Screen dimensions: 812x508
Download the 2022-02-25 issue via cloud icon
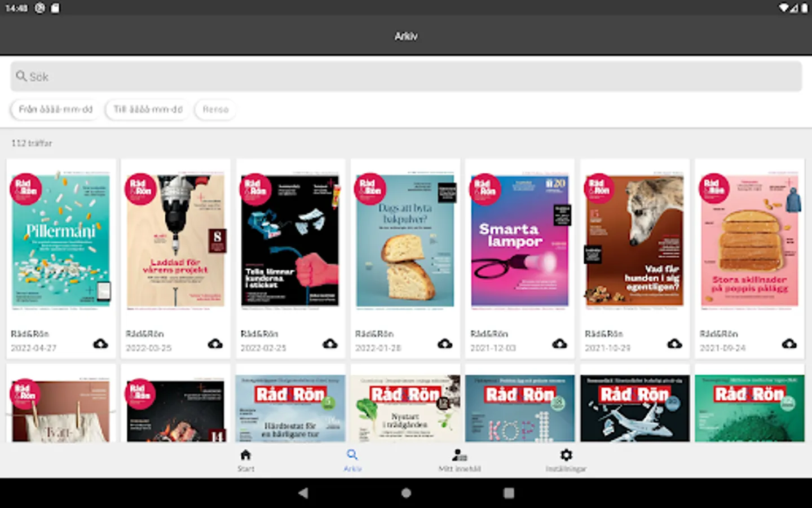click(x=330, y=344)
